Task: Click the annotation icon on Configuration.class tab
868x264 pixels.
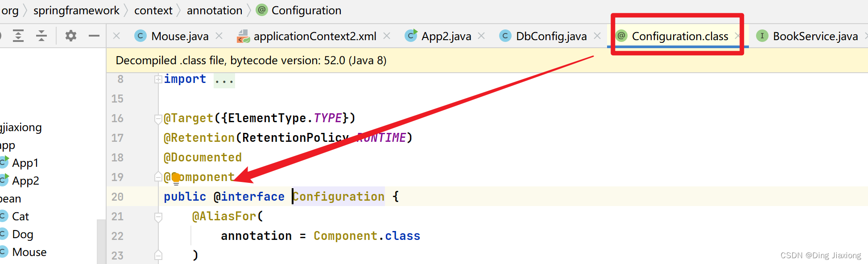Action: click(621, 35)
